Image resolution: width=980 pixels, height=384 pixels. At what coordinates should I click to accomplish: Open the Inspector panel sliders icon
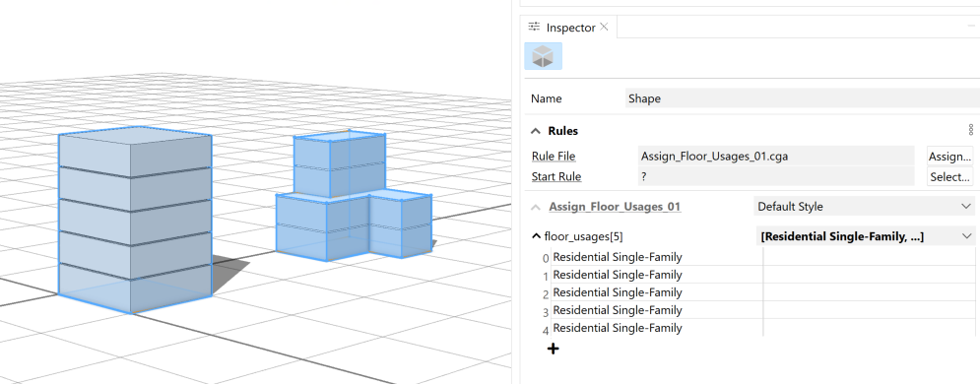pyautogui.click(x=534, y=27)
